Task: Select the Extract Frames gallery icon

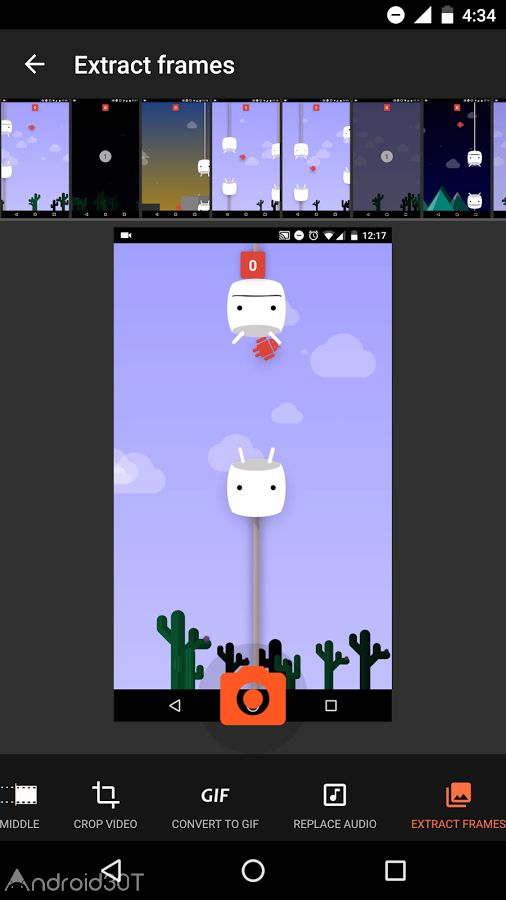Action: pos(458,795)
